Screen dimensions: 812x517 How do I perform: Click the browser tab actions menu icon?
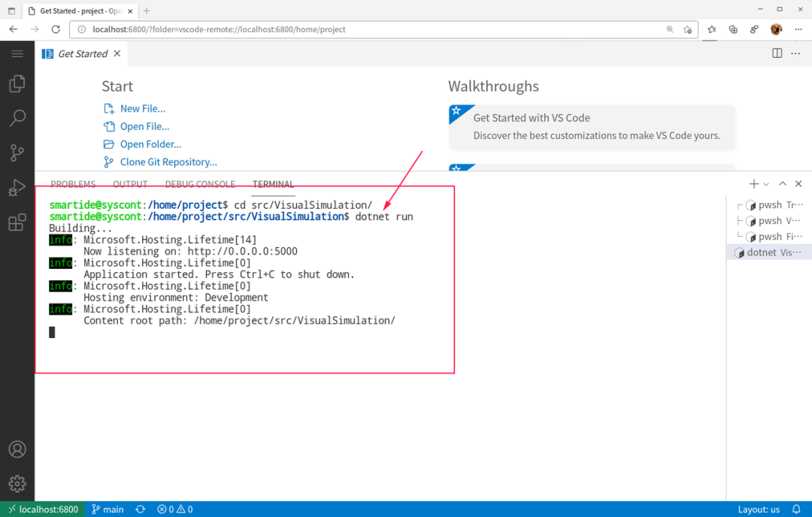click(x=11, y=11)
